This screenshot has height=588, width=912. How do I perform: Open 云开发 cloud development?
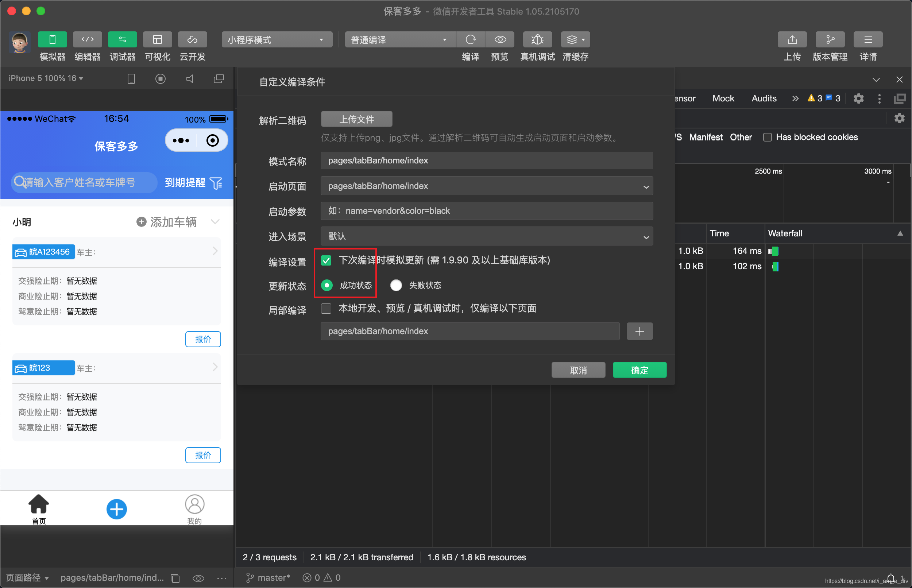[x=192, y=39]
